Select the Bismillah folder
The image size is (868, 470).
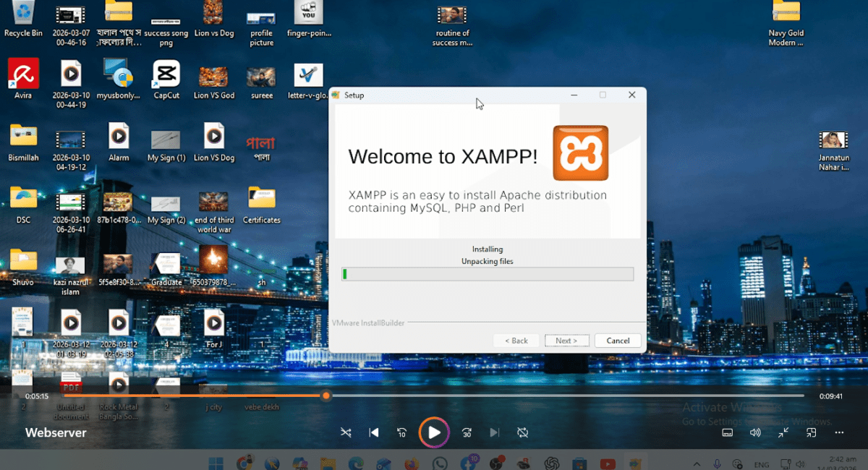[x=23, y=142]
